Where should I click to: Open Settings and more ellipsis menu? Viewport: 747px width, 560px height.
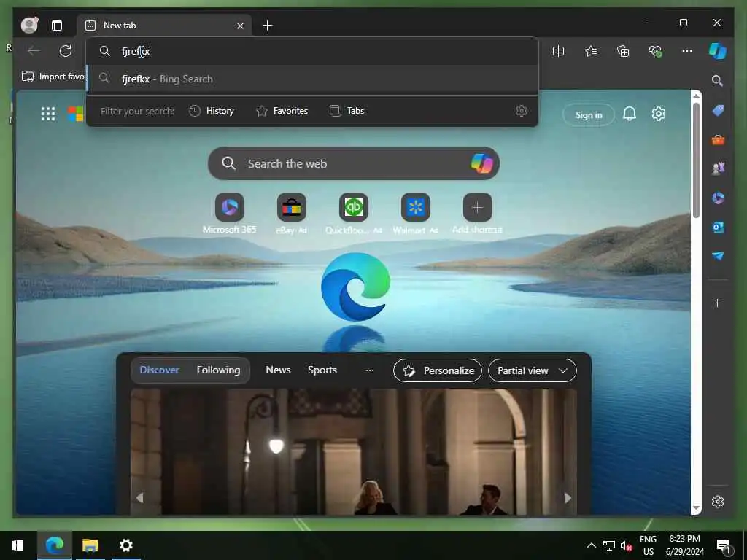click(687, 51)
